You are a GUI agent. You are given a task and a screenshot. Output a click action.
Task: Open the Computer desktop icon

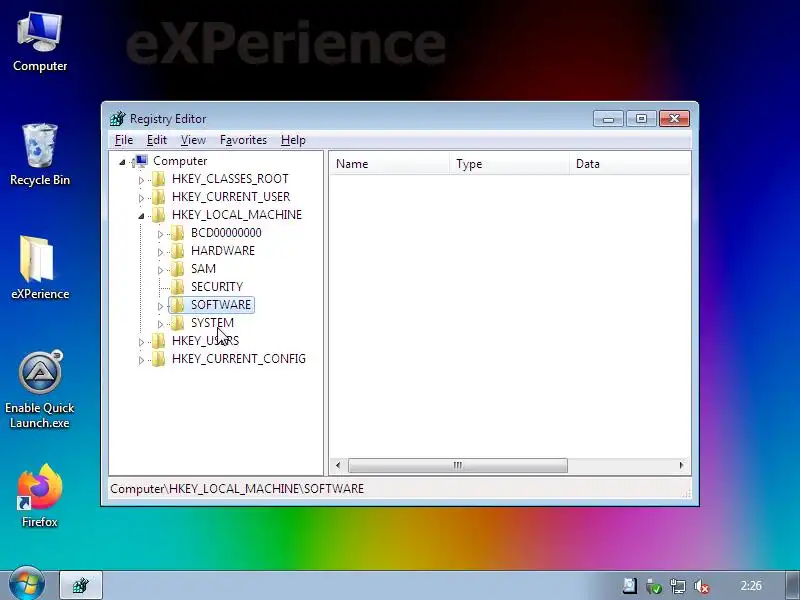[x=40, y=42]
